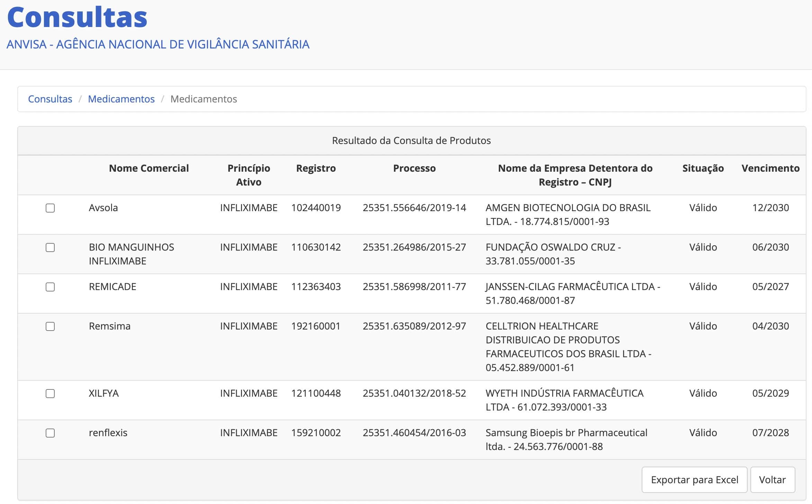812x504 pixels.
Task: Click Exportar para Excel button
Action: pyautogui.click(x=694, y=480)
